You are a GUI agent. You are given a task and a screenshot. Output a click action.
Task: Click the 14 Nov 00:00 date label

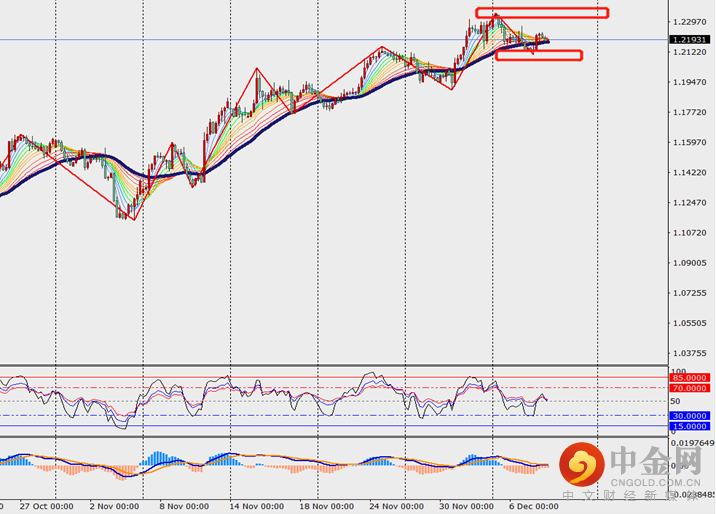tap(257, 507)
